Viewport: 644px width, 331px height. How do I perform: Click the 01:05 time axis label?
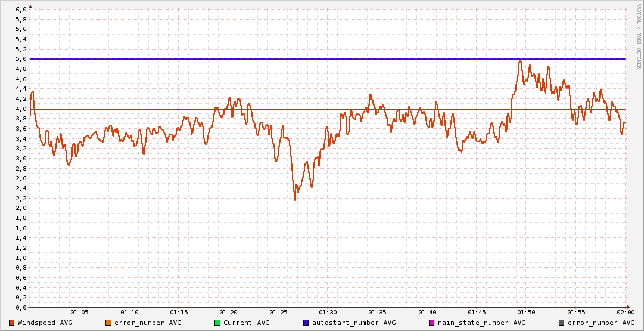click(x=79, y=312)
